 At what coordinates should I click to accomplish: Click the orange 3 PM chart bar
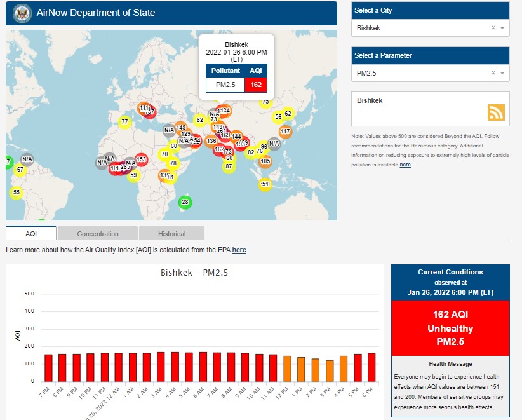(330, 370)
